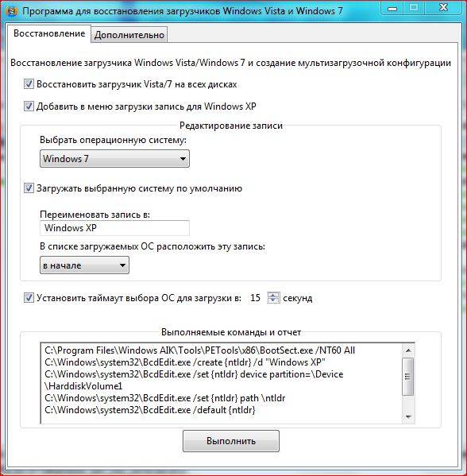Click the application icon in title bar
The height and width of the screenshot is (476, 467).
tap(12, 12)
